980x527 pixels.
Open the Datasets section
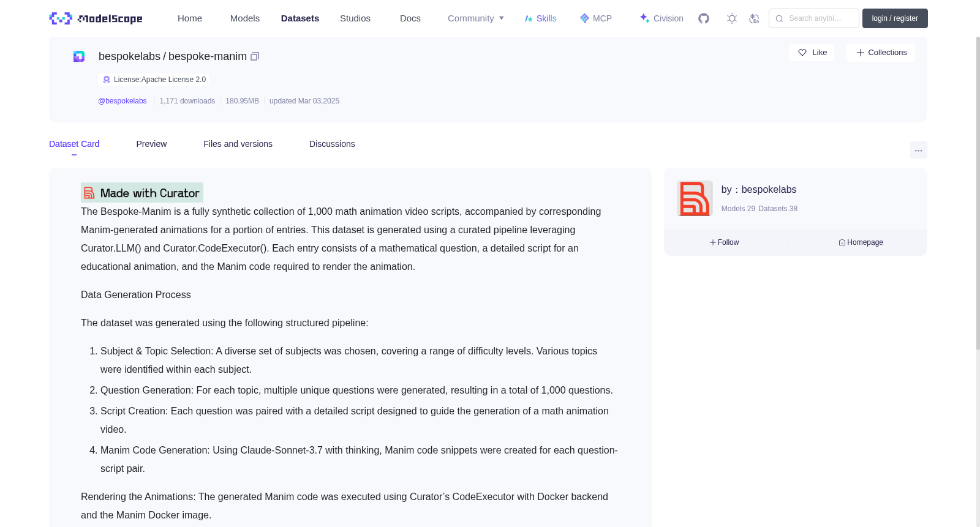[x=300, y=18]
